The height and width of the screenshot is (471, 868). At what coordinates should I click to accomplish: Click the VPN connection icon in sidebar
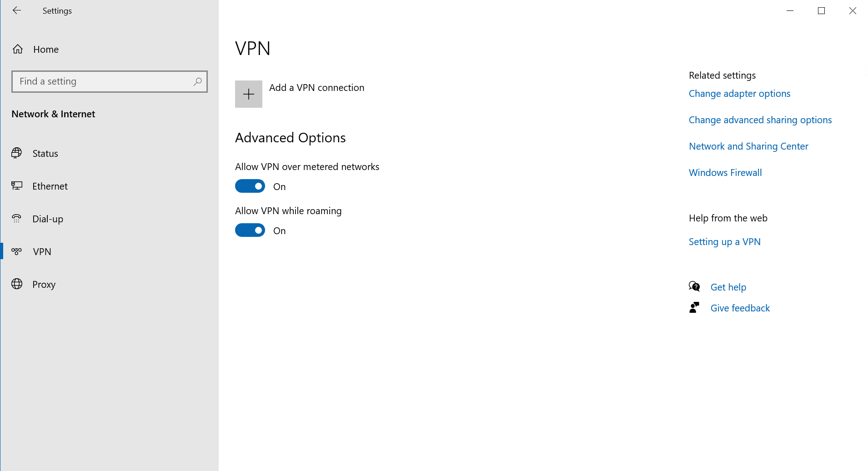pos(17,251)
